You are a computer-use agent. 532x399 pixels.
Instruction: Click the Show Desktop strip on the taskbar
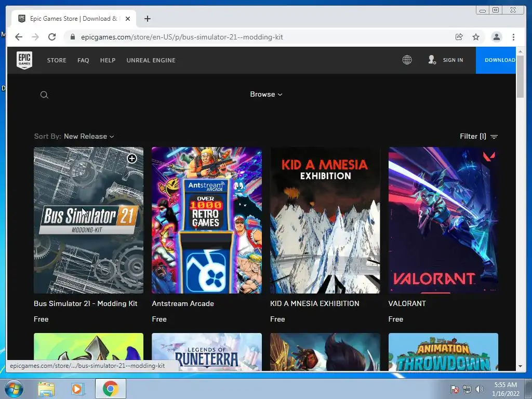[528, 389]
